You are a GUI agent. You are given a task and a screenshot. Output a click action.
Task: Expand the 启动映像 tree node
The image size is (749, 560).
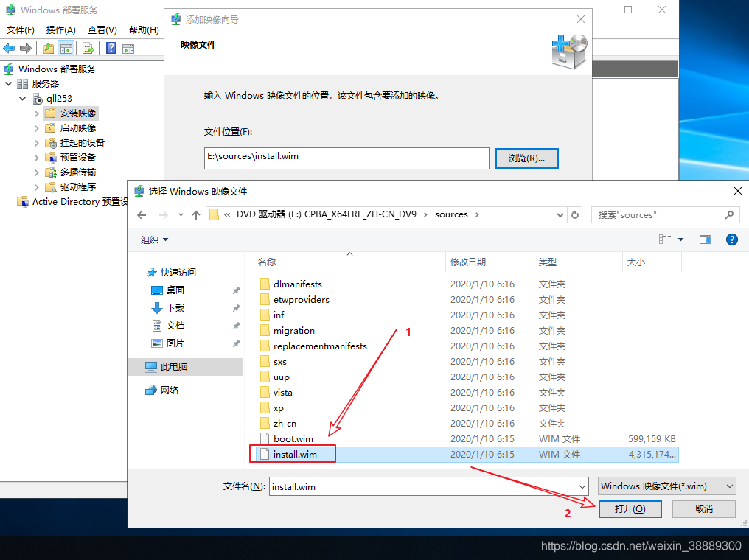[x=37, y=128]
